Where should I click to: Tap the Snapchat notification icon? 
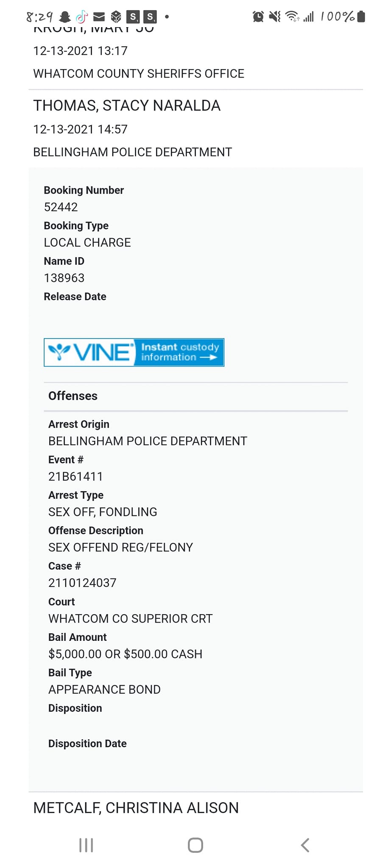click(65, 17)
